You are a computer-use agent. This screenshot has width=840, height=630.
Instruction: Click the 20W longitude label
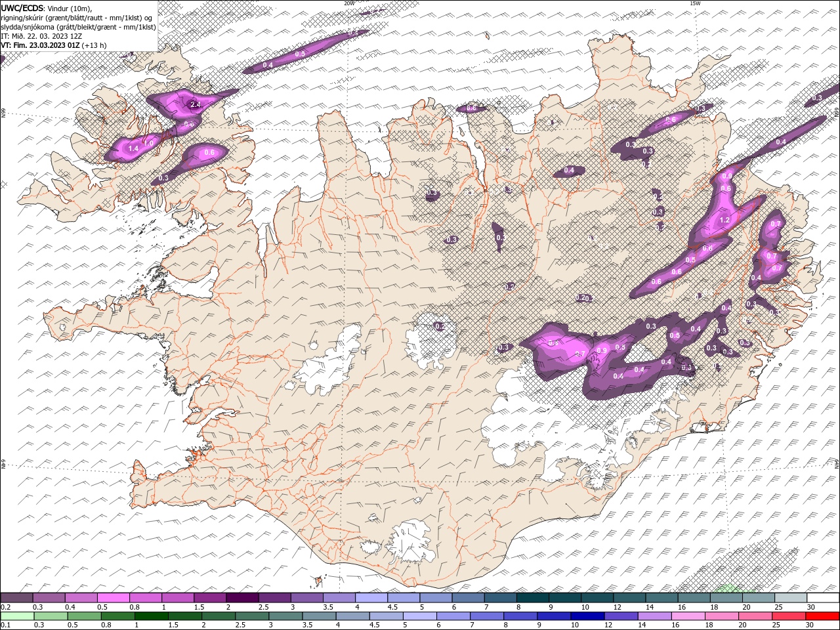click(349, 3)
